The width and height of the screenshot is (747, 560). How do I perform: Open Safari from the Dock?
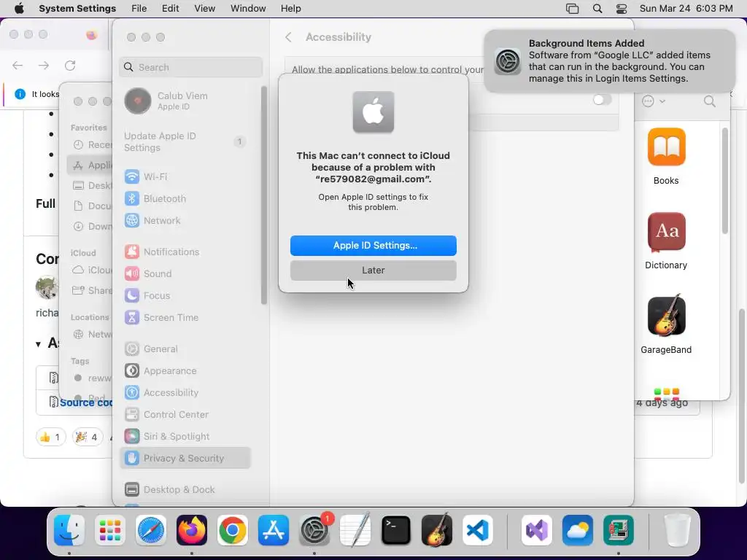point(151,530)
